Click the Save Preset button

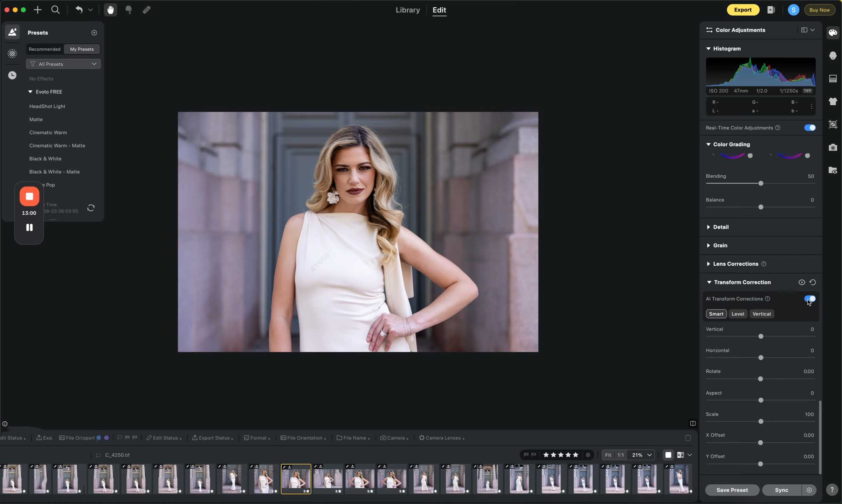point(732,490)
